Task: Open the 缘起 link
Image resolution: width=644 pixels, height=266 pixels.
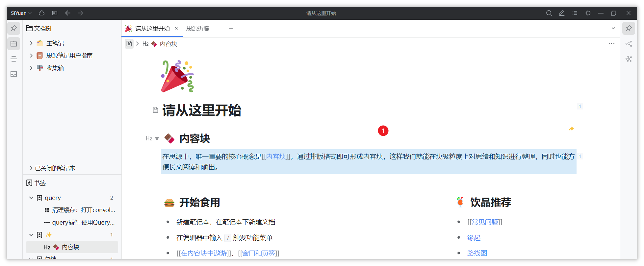Action: [474, 238]
